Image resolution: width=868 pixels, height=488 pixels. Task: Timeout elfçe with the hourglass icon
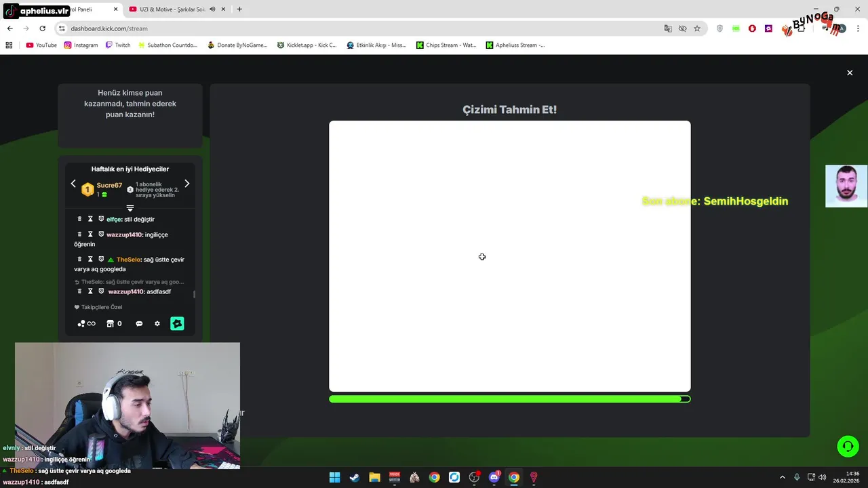(x=90, y=219)
